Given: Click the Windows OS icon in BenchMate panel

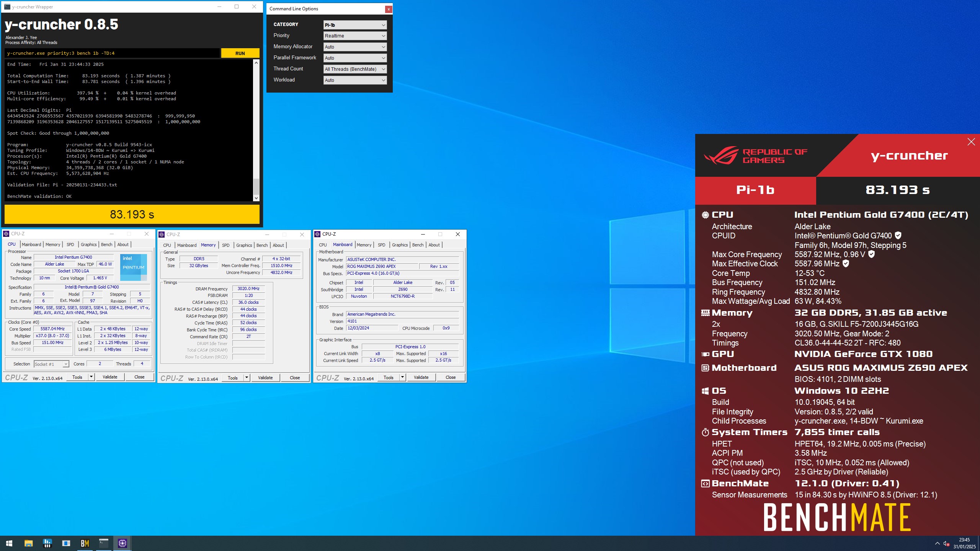Looking at the screenshot, I should click(x=705, y=391).
